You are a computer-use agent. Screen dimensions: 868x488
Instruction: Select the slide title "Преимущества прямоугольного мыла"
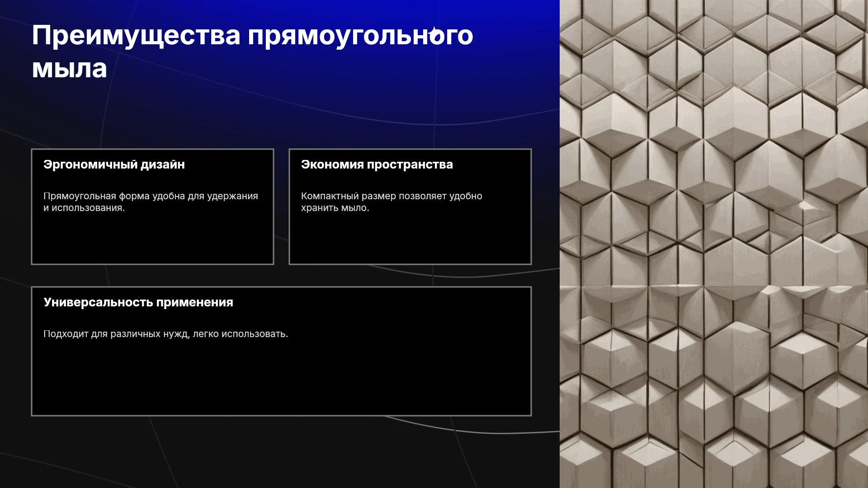tap(252, 52)
